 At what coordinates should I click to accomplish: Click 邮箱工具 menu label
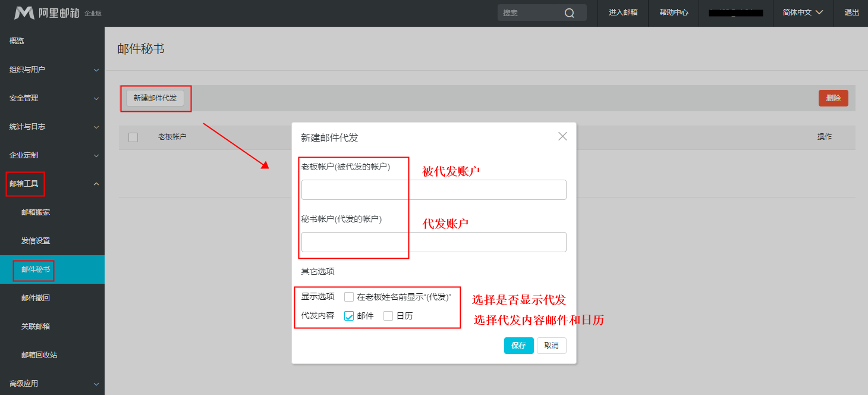(24, 184)
